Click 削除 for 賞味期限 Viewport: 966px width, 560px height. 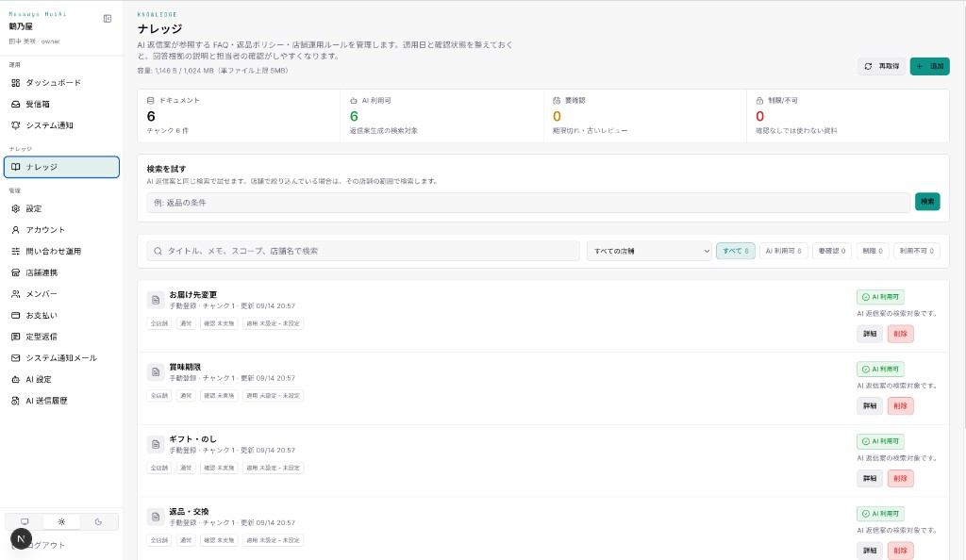point(900,406)
